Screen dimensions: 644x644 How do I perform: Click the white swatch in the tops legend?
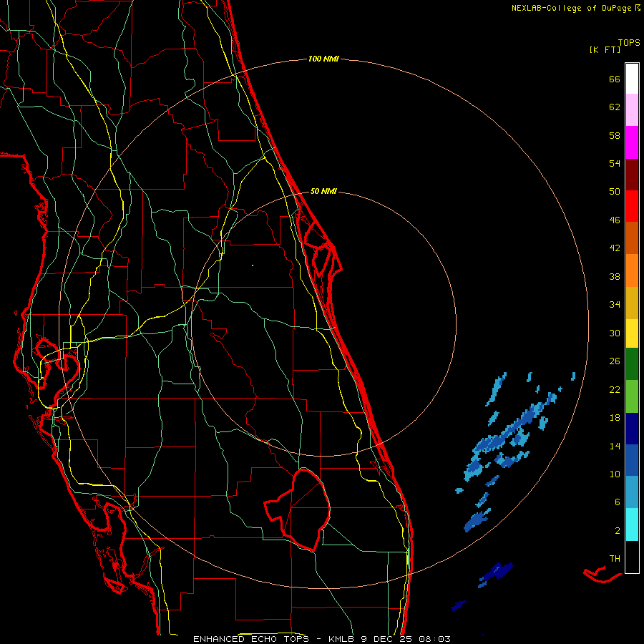coord(632,79)
